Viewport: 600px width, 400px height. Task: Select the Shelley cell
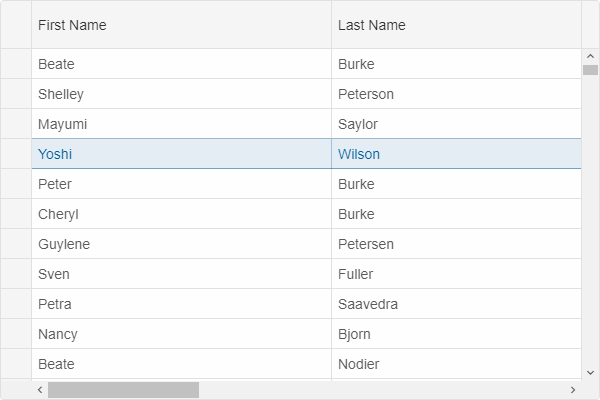point(181,94)
